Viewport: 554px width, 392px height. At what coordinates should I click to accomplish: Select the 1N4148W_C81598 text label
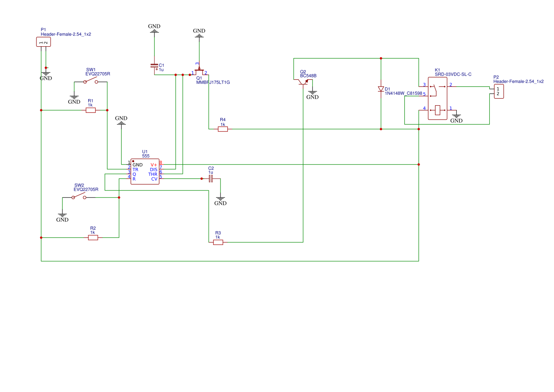pyautogui.click(x=403, y=93)
